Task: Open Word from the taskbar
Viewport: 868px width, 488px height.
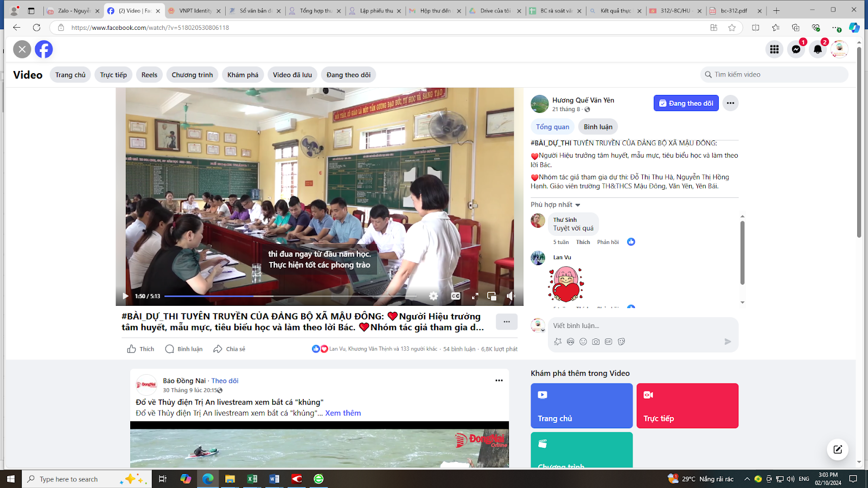Action: pyautogui.click(x=274, y=479)
